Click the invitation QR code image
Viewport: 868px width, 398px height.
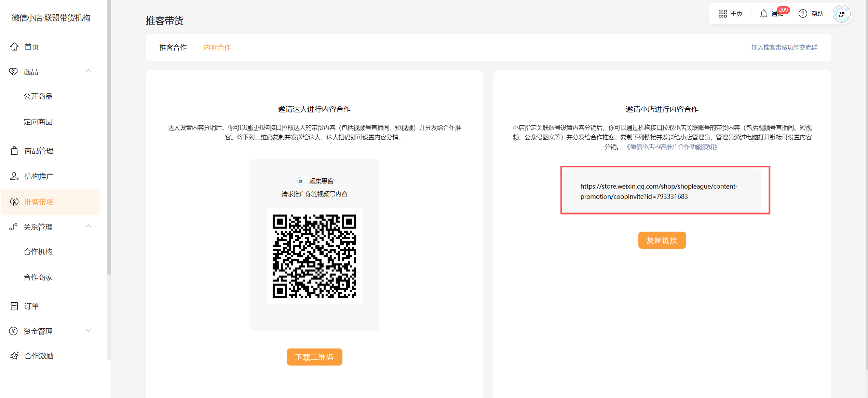coord(314,256)
